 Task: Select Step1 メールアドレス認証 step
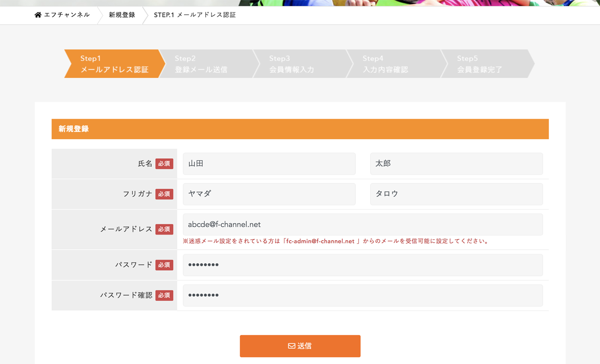point(114,64)
